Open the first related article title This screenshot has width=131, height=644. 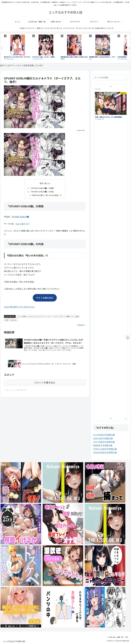coord(53,342)
